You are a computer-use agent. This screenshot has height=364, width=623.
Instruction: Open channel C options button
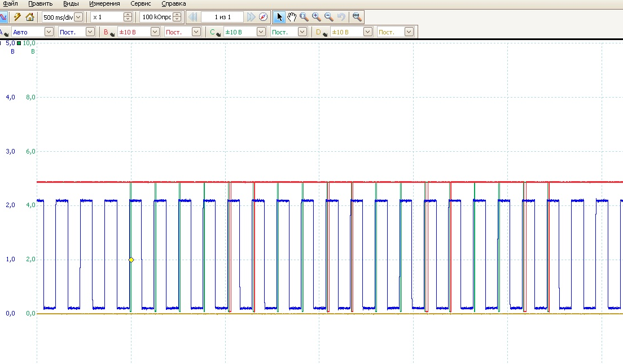pyautogui.click(x=214, y=32)
